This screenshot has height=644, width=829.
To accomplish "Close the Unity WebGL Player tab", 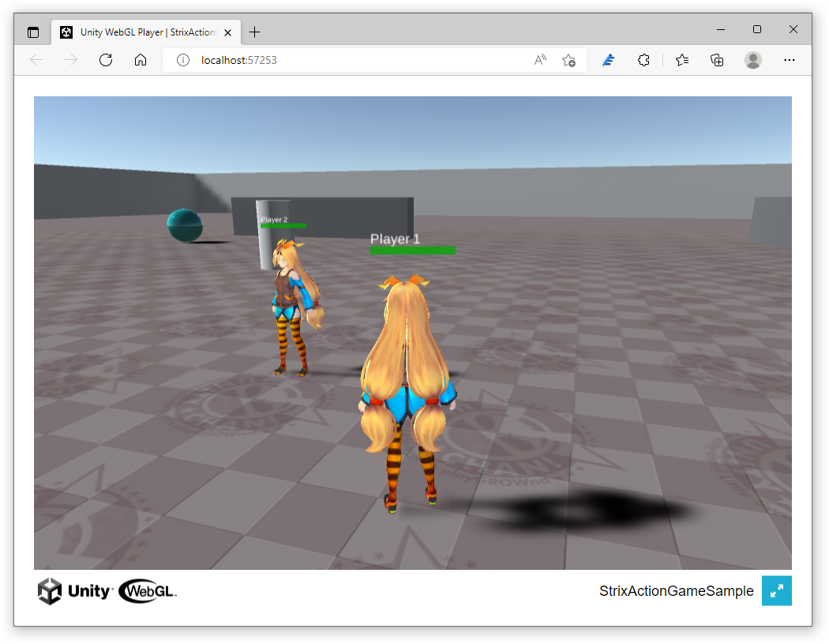I will tap(228, 33).
